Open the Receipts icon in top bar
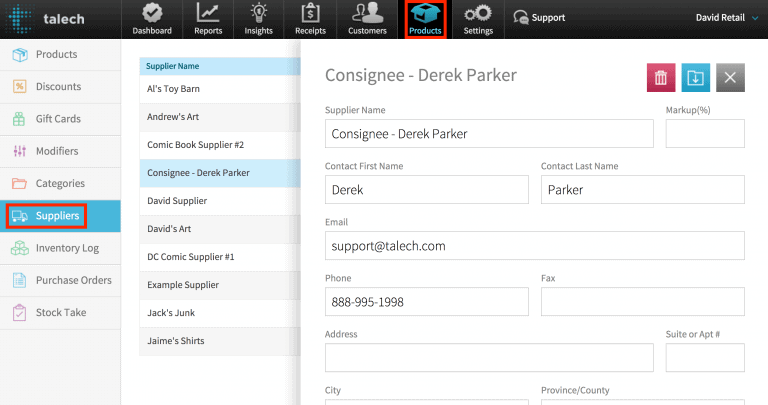Screen dimensions: 768x405 pyautogui.click(x=310, y=19)
